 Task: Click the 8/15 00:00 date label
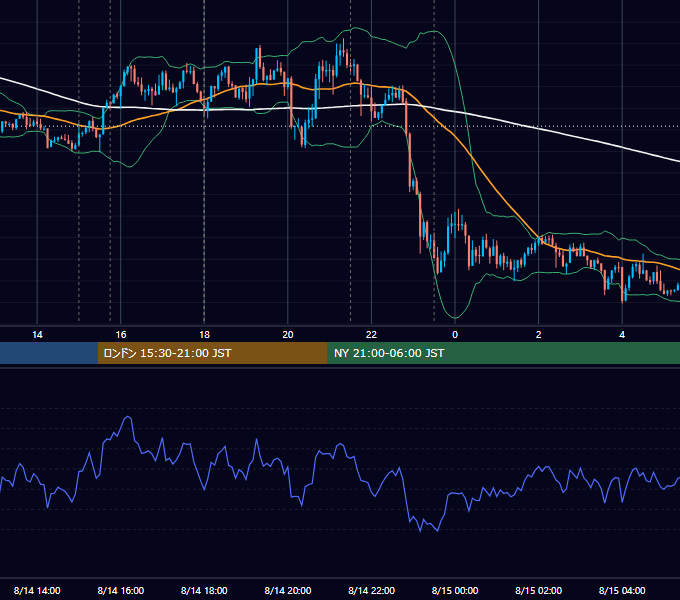(x=455, y=590)
